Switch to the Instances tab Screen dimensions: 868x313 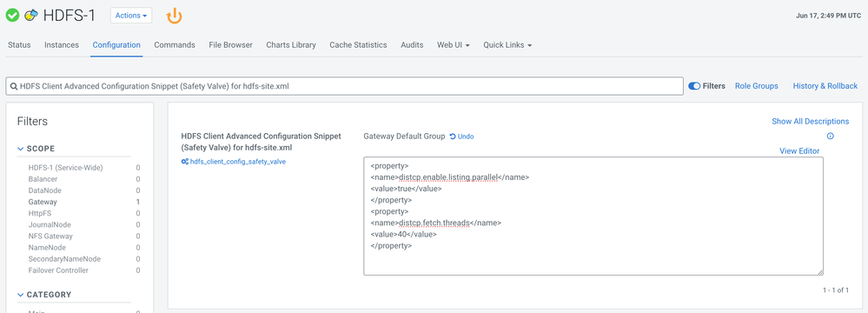pos(62,45)
